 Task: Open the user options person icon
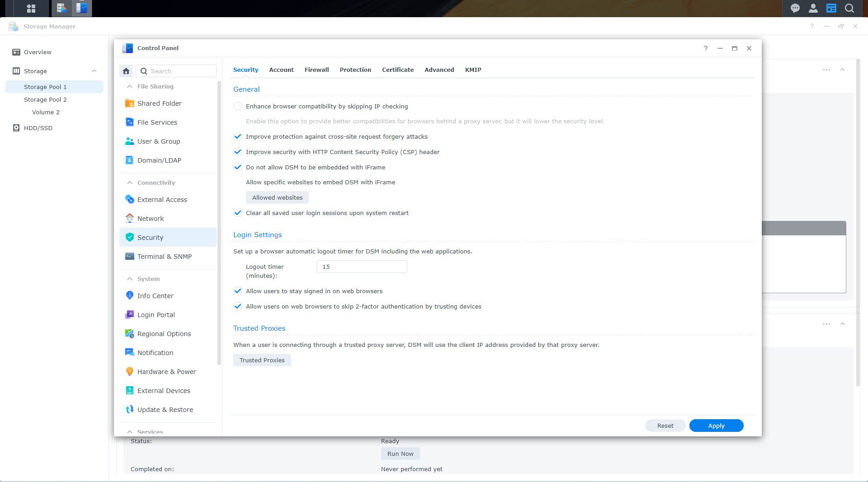pos(813,8)
